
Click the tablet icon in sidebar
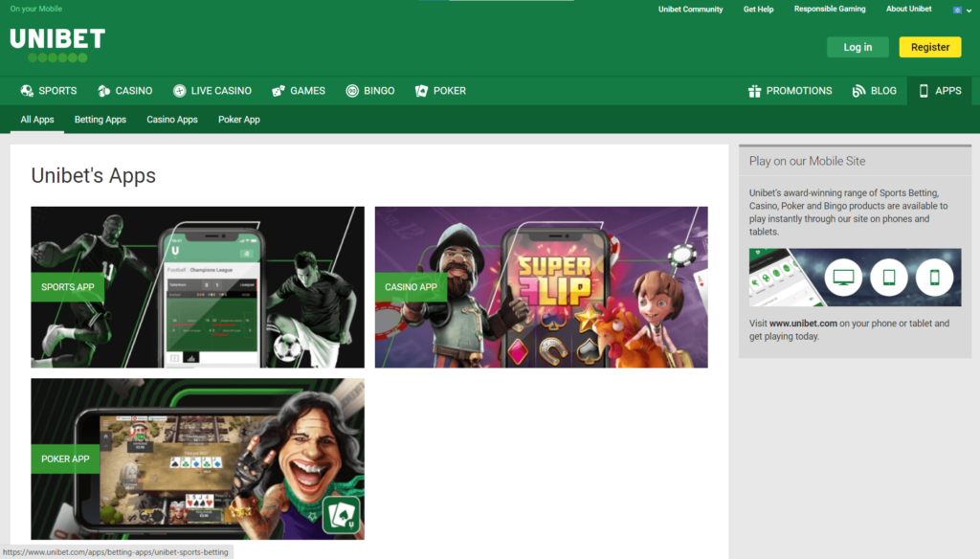click(x=889, y=277)
